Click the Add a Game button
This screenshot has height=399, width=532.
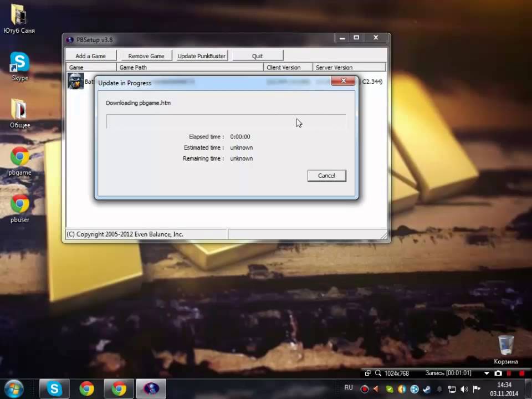pyautogui.click(x=90, y=55)
